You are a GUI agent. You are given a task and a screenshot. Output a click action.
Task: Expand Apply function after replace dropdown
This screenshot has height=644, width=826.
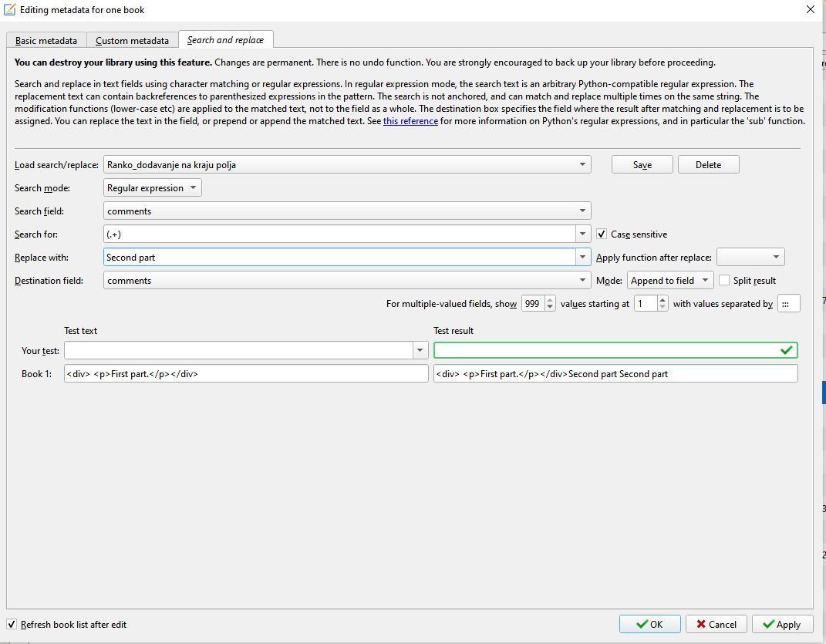pos(775,258)
